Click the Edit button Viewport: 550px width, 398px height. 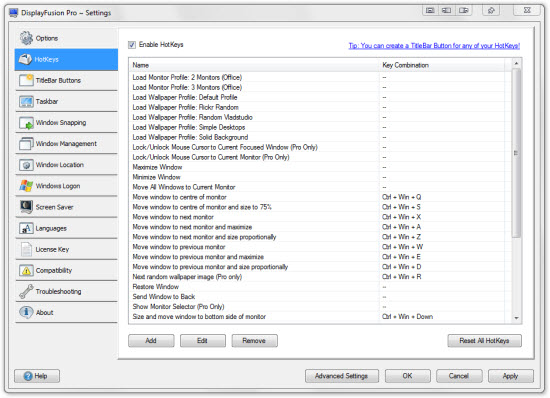tap(202, 340)
